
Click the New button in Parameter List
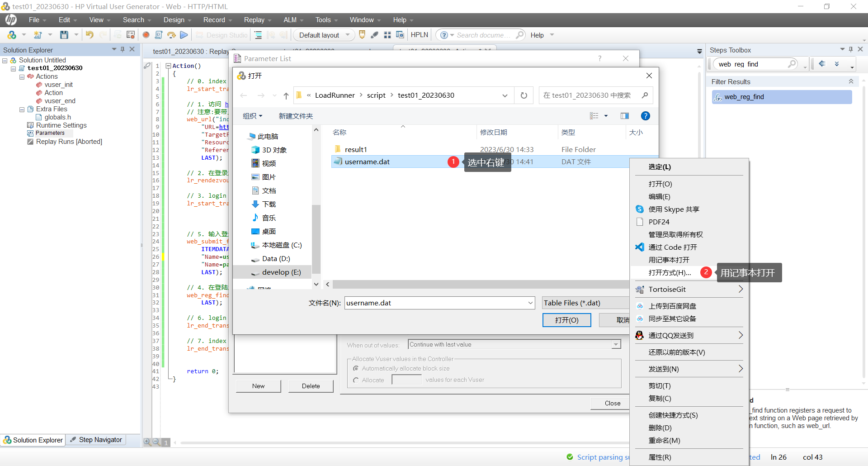tap(258, 386)
